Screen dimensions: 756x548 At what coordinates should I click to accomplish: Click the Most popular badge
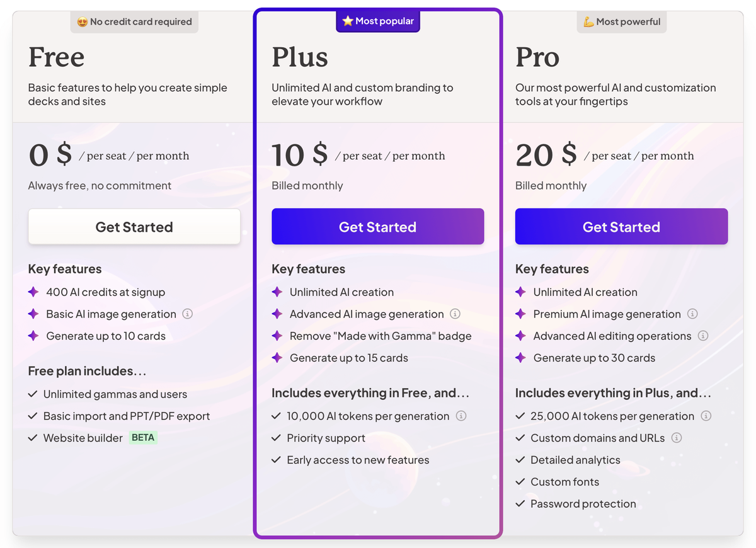pyautogui.click(x=378, y=21)
